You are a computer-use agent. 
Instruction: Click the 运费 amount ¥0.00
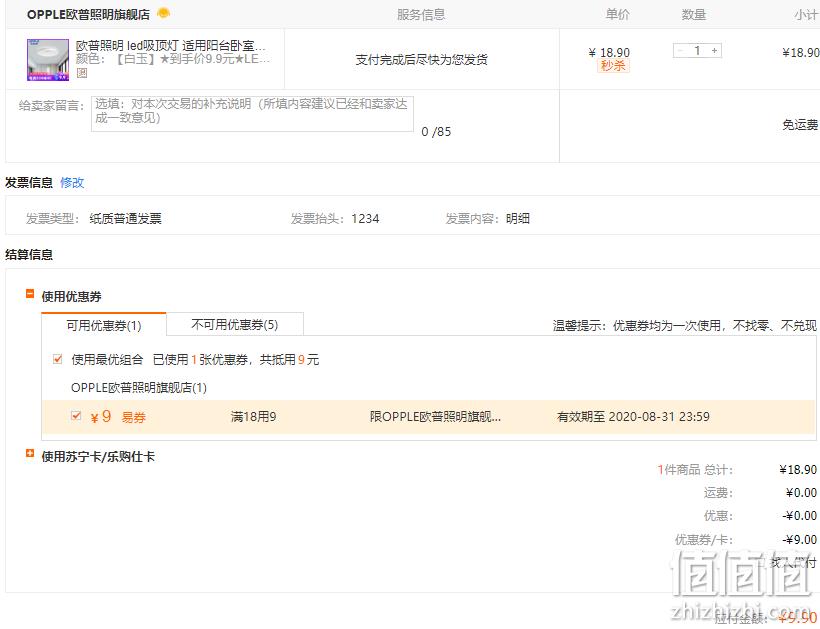801,493
